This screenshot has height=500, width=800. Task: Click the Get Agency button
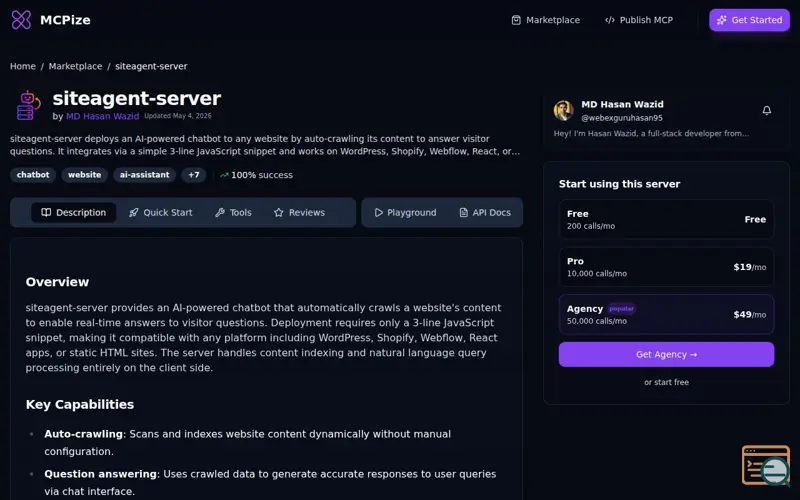tap(666, 354)
